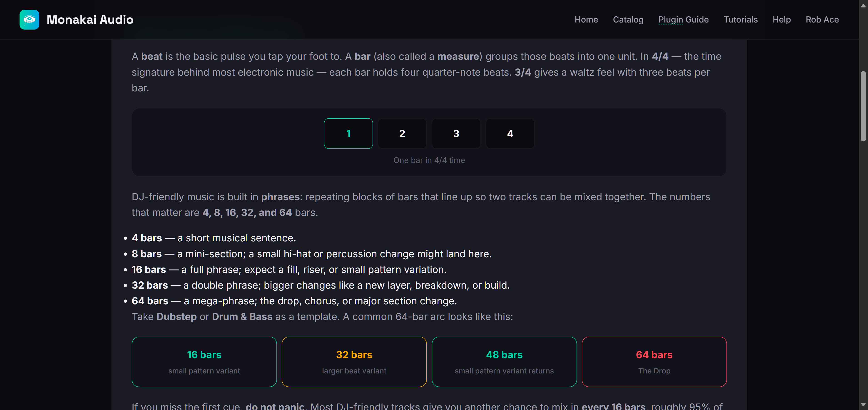Screen dimensions: 868x410
Task: Open the Plugin Guide nav item
Action: 683,20
